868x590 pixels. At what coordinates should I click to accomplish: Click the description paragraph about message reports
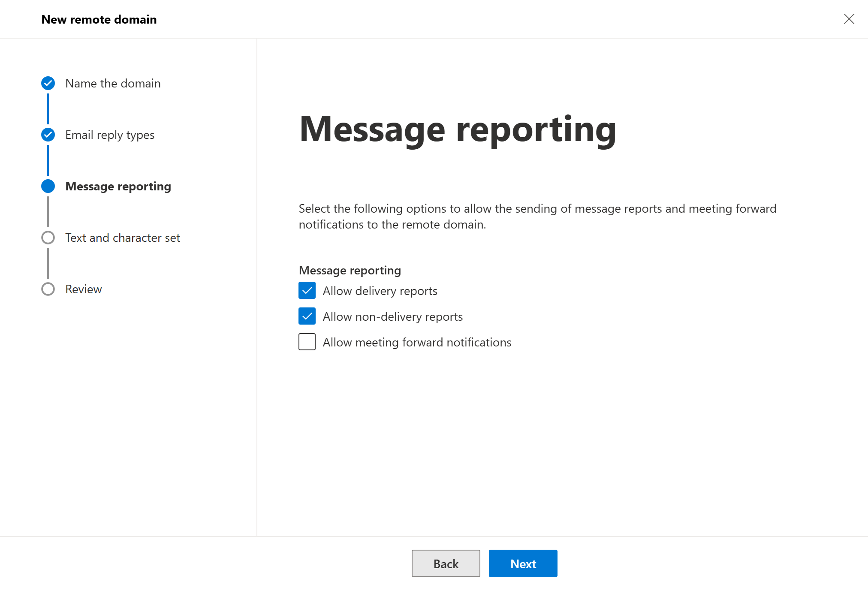click(x=537, y=217)
